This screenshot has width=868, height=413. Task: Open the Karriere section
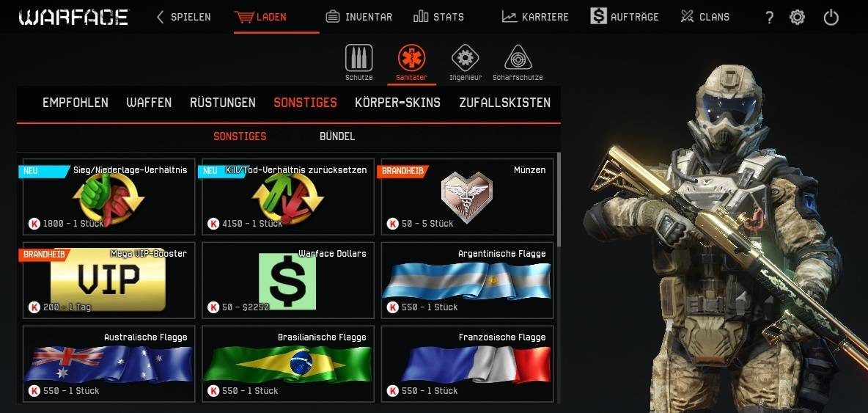534,17
